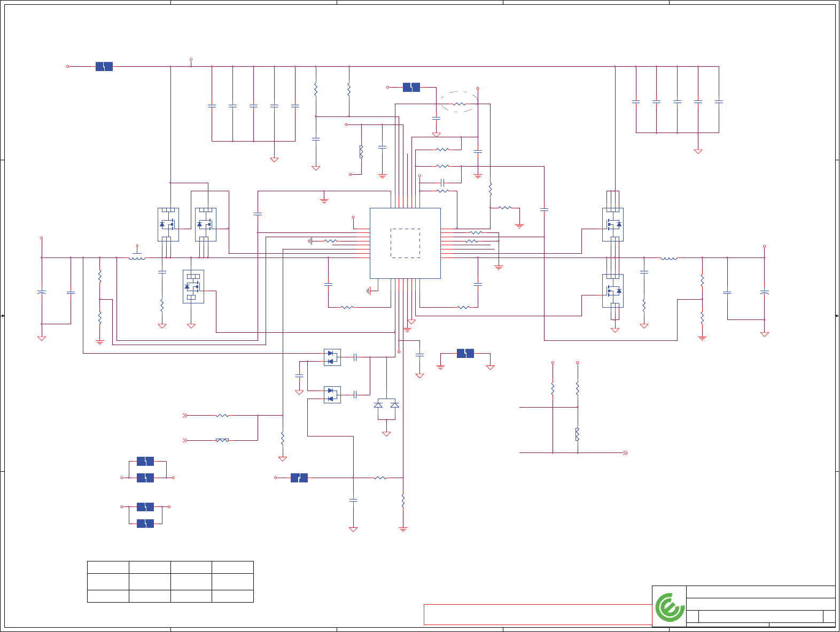Click the empty table at bottom left
Image resolution: width=840 pixels, height=632 pixels.
(x=170, y=582)
